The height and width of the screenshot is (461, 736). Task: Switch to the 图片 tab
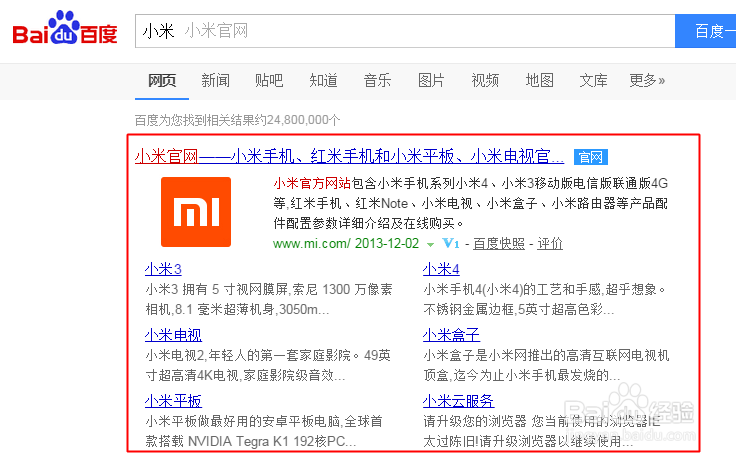431,81
